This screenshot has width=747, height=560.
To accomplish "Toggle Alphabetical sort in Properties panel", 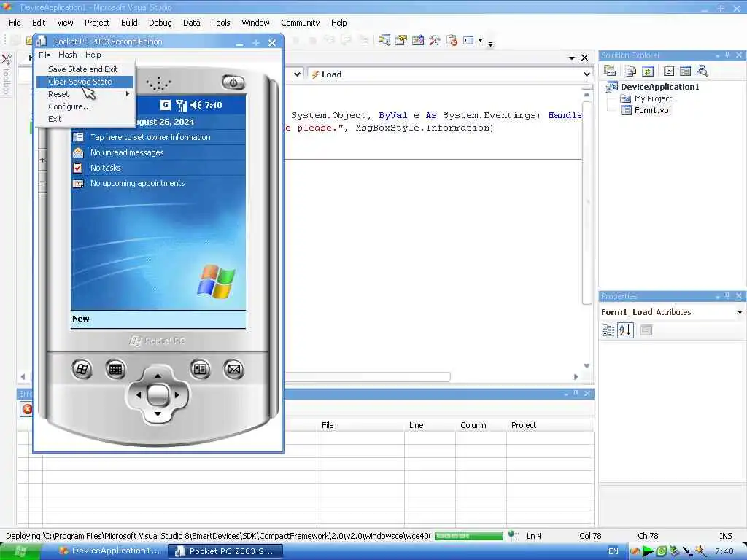I will [x=625, y=330].
